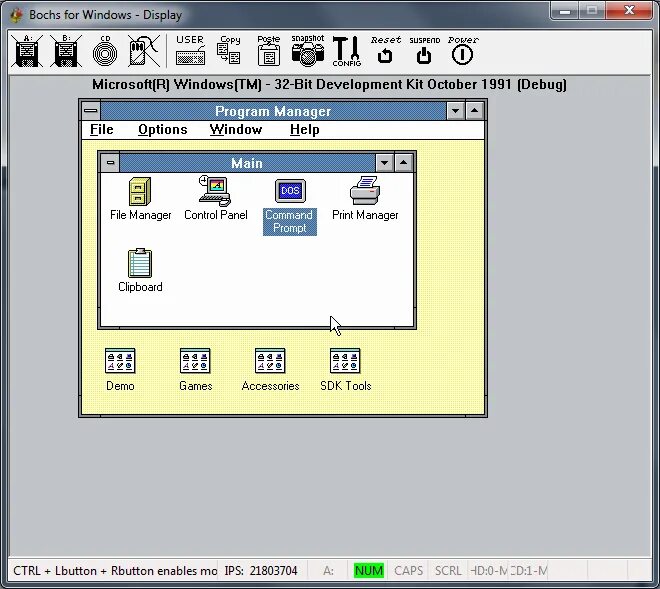The height and width of the screenshot is (589, 660).
Task: Click the Reset toolbar button
Action: coord(386,50)
